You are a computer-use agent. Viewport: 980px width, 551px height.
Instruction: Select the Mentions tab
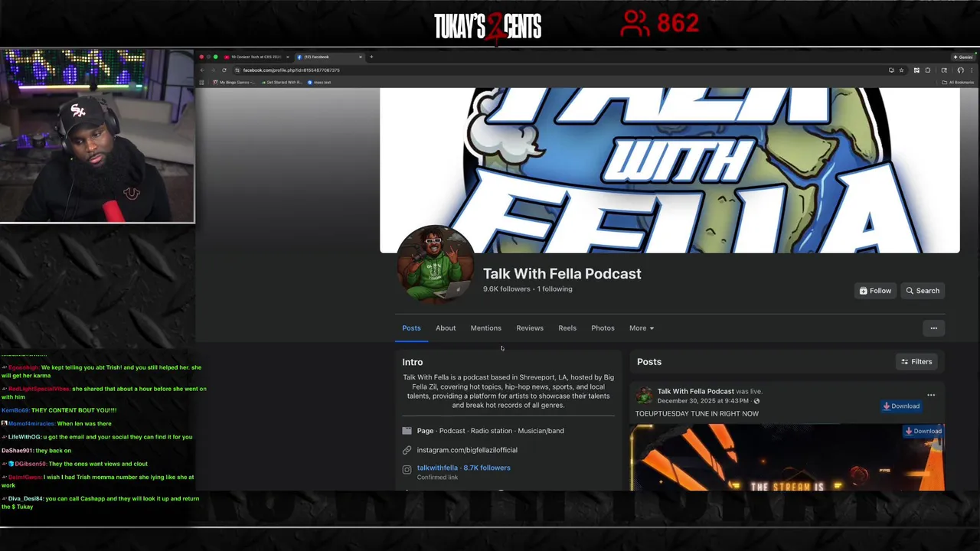[x=485, y=328]
